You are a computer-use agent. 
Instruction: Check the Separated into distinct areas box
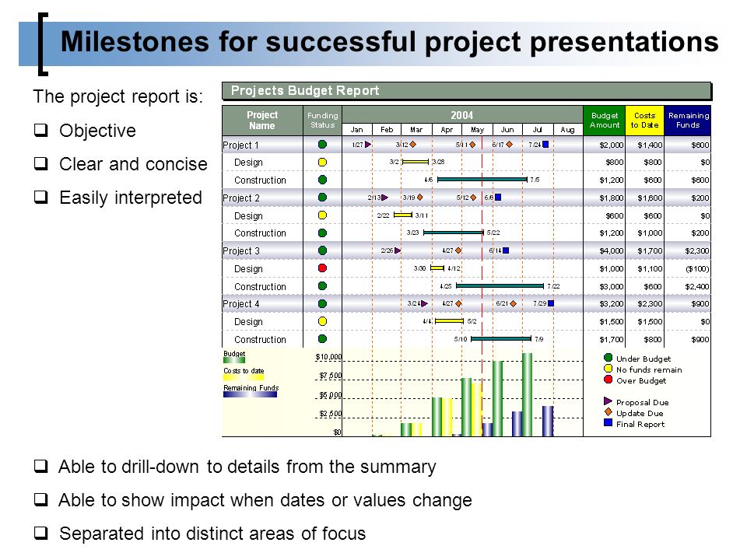point(41,533)
